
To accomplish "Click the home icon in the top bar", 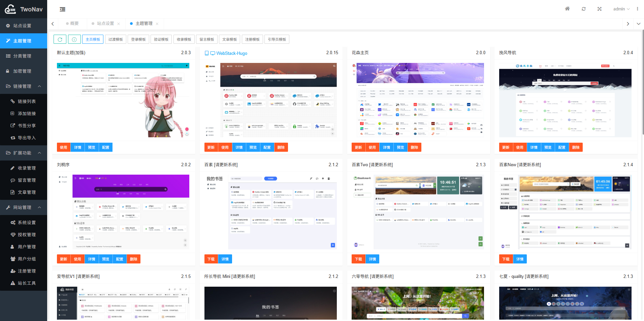I will click(x=567, y=9).
